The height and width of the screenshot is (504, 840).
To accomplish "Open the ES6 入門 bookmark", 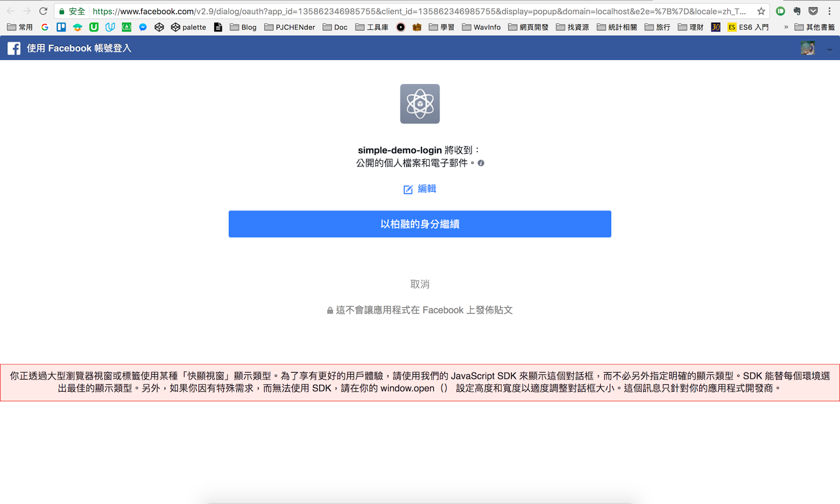I will [748, 27].
